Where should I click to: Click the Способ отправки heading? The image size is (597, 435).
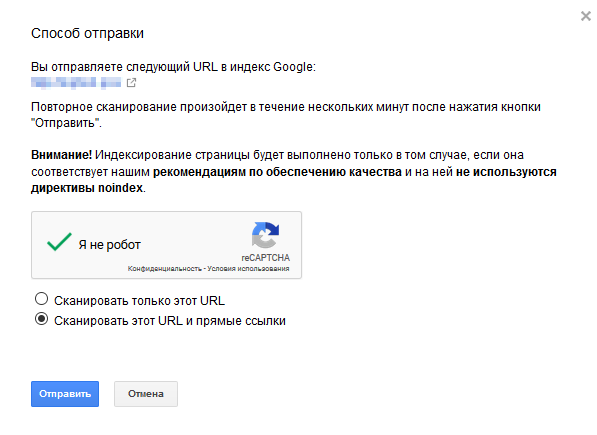(x=87, y=33)
